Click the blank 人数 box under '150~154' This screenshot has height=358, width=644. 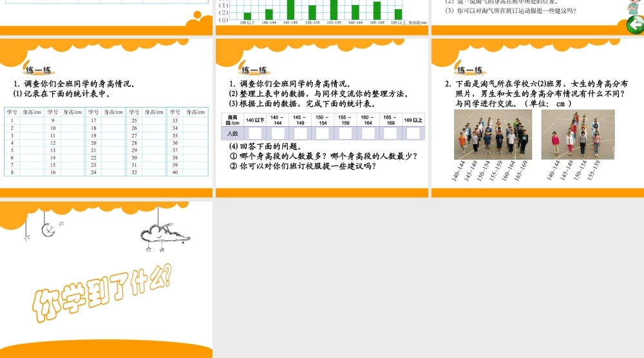(323, 133)
